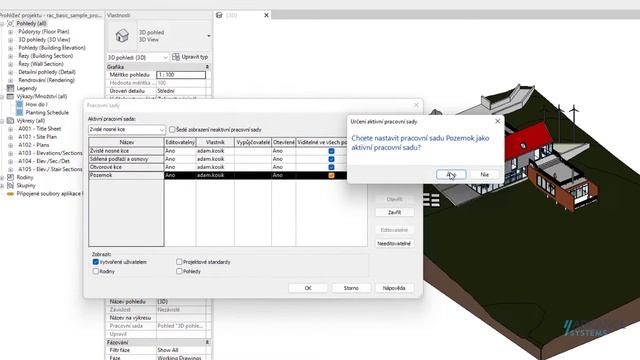This screenshot has width=640, height=360.
Task: Open the type selector dropdown arrow
Action: click(209, 36)
